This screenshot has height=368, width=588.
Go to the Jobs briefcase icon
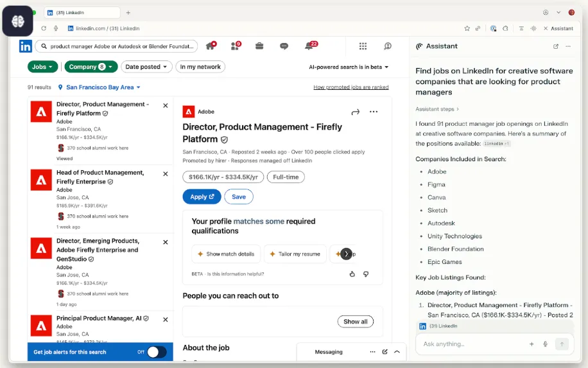click(259, 46)
